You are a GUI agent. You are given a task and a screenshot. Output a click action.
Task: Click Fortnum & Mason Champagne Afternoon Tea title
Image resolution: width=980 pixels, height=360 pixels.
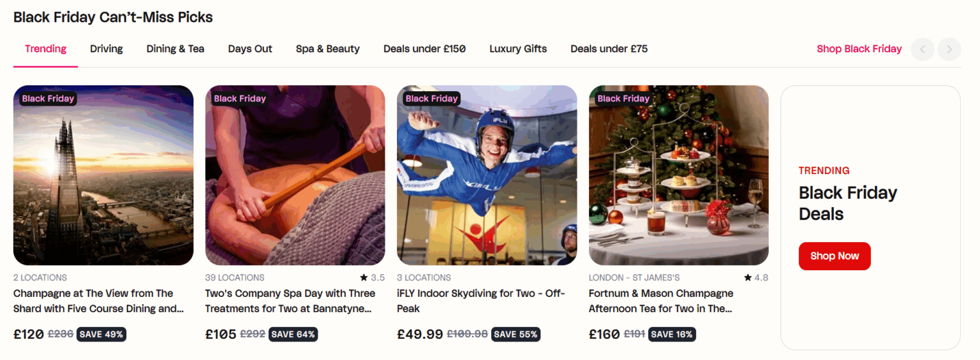pos(661,301)
